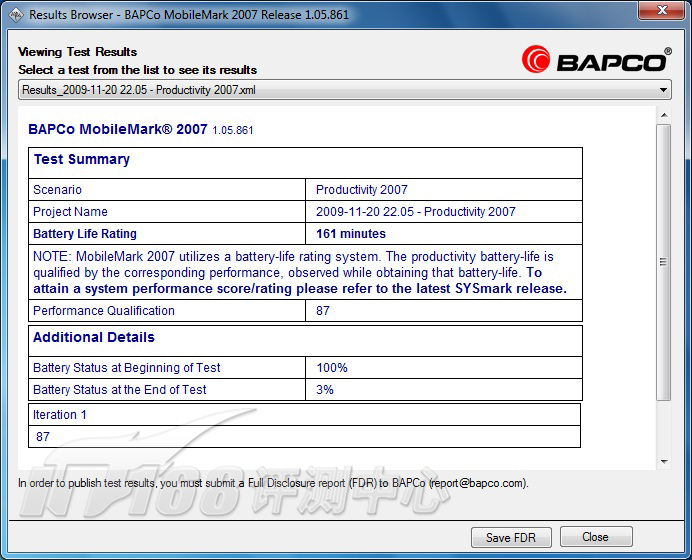Open the test results file dropdown
The image size is (692, 560).
point(344,90)
